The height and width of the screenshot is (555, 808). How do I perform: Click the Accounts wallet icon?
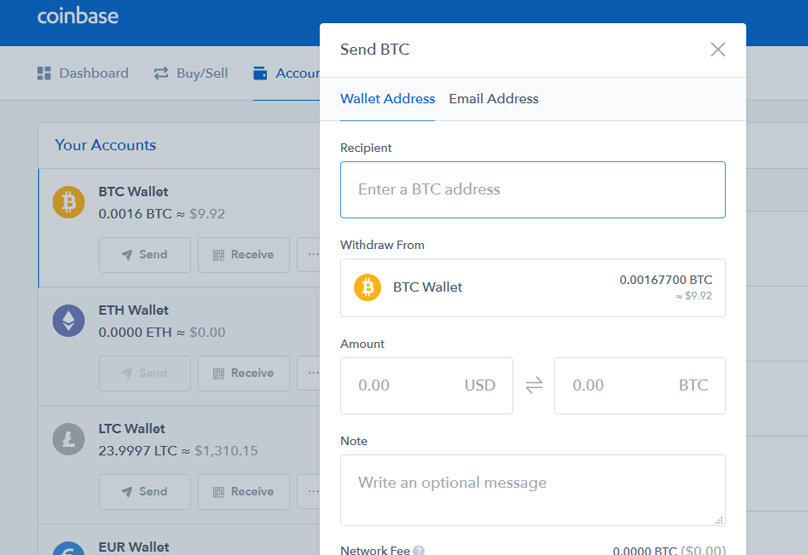click(260, 73)
